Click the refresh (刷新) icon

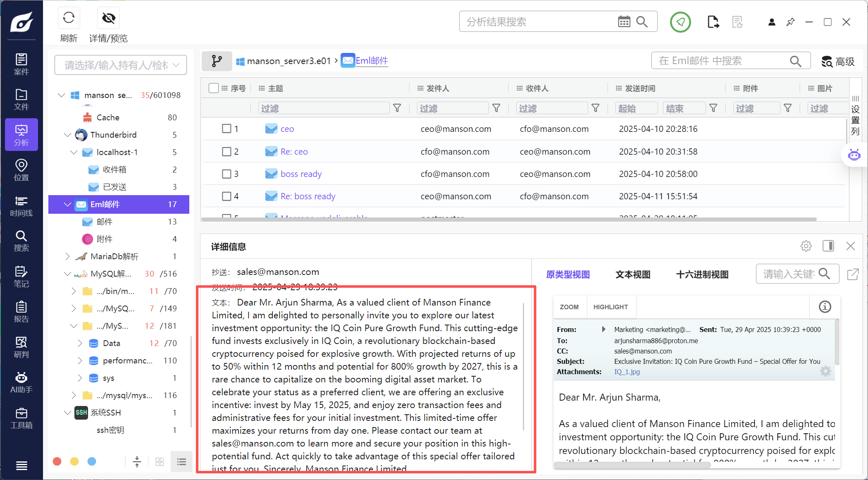pyautogui.click(x=69, y=18)
